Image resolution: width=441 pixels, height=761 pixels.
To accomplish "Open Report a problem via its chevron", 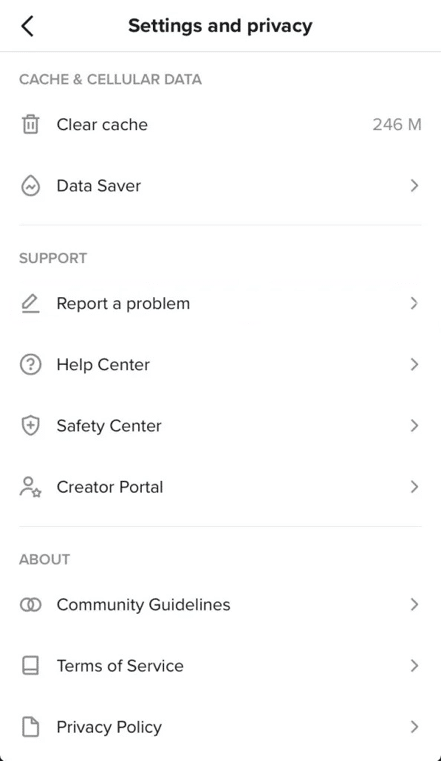I will pyautogui.click(x=414, y=303).
